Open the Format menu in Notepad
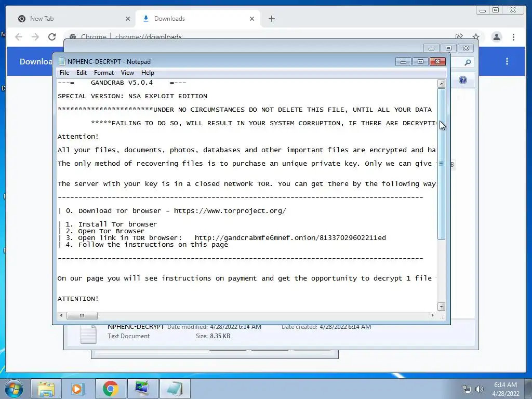Viewport: 532px width, 399px height. 104,73
